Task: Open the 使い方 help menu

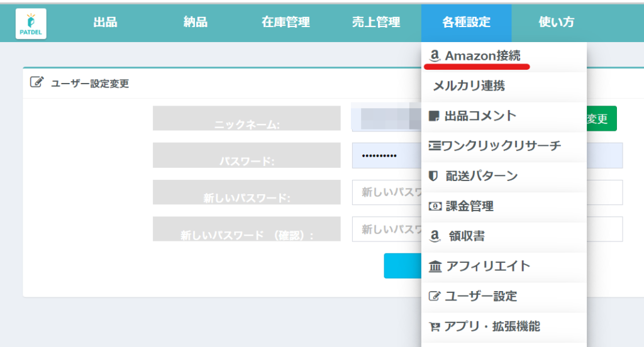Action: tap(557, 23)
